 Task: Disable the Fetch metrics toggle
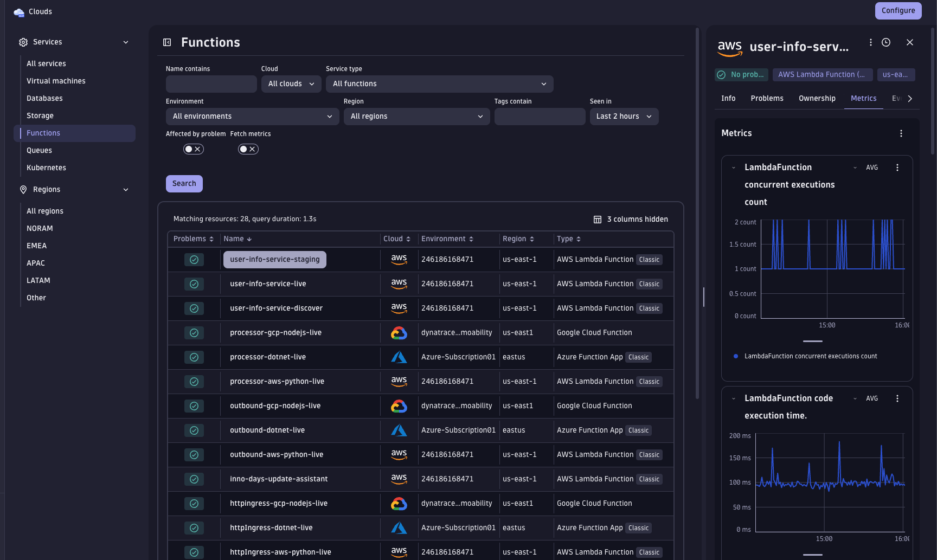pyautogui.click(x=248, y=149)
